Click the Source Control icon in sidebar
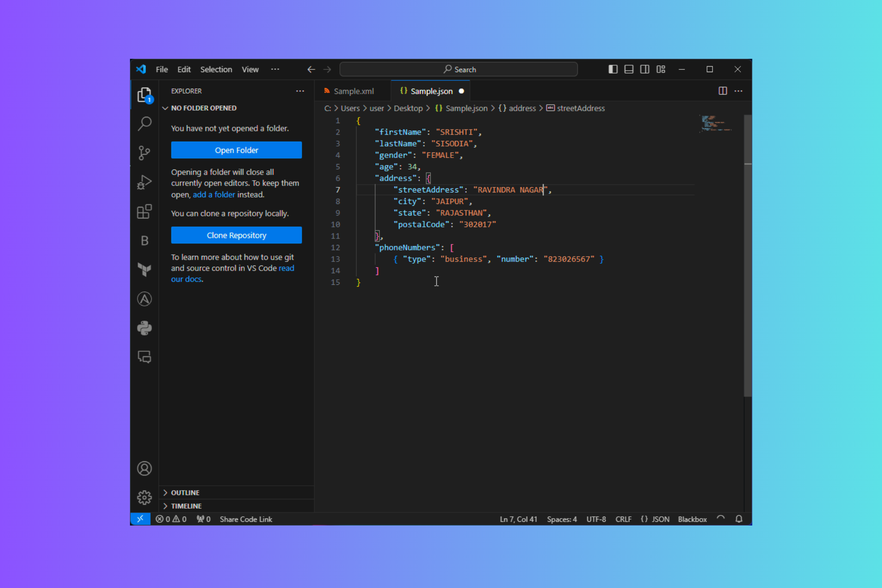The image size is (882, 588). click(x=144, y=152)
